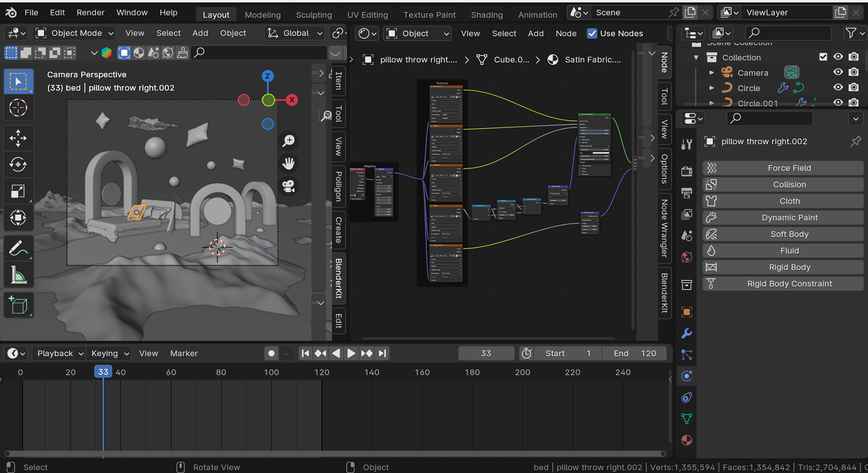This screenshot has width=868, height=473.
Task: Jump to the first frame
Action: 305,353
